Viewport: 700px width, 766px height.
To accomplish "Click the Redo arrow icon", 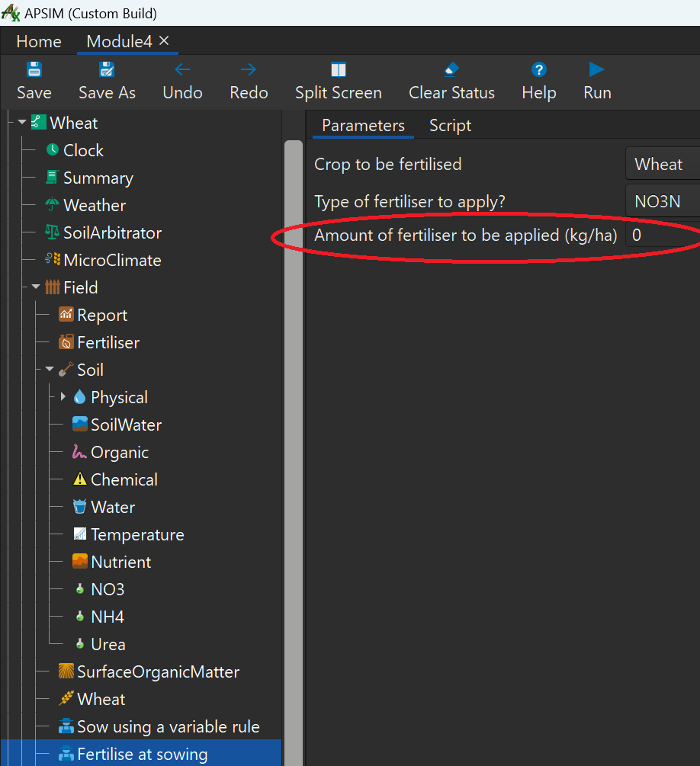I will pos(249,69).
